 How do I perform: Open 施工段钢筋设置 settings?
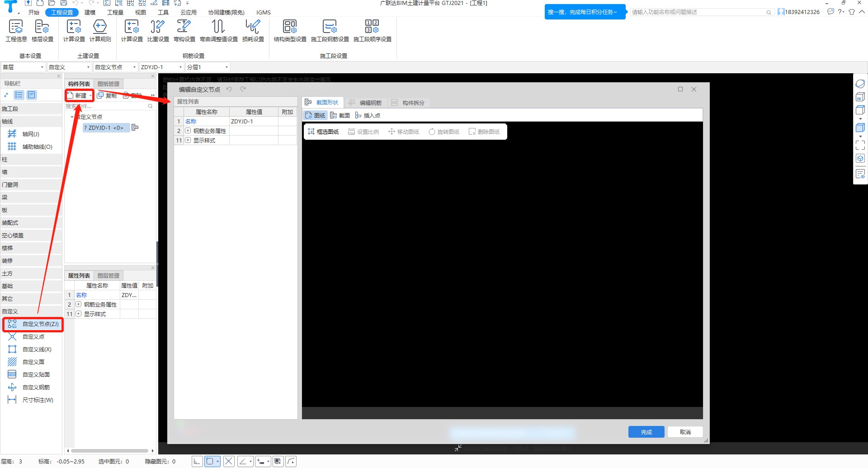[x=330, y=31]
